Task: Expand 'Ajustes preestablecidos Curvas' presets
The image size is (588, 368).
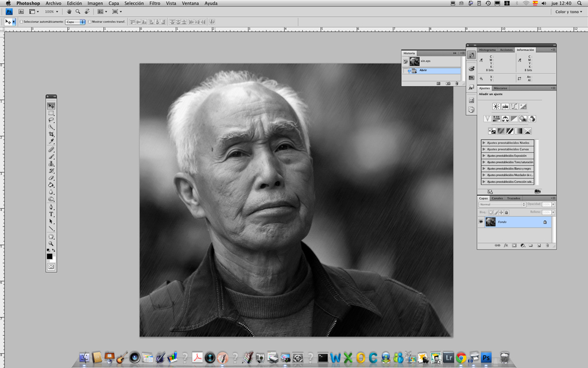Action: [x=484, y=149]
